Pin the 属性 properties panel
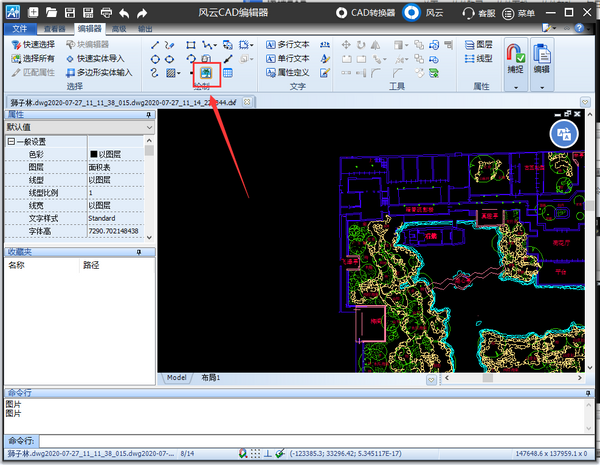The height and width of the screenshot is (465, 600). (150, 116)
